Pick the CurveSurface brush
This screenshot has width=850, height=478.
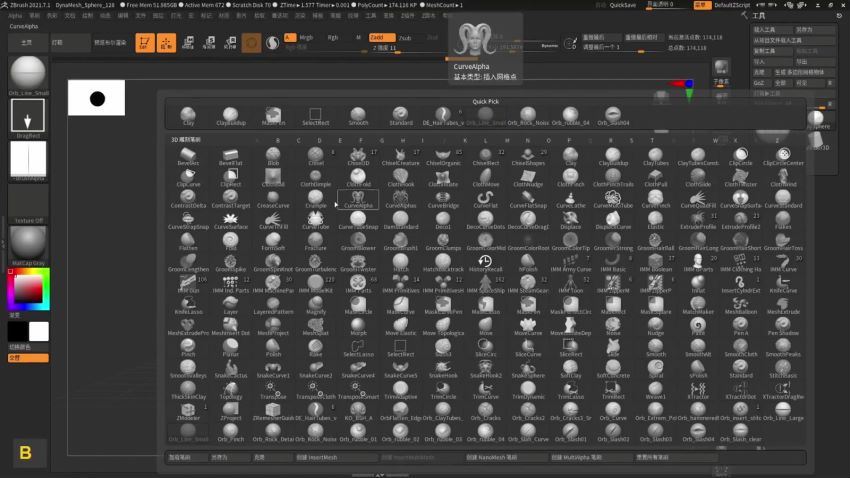[230, 220]
